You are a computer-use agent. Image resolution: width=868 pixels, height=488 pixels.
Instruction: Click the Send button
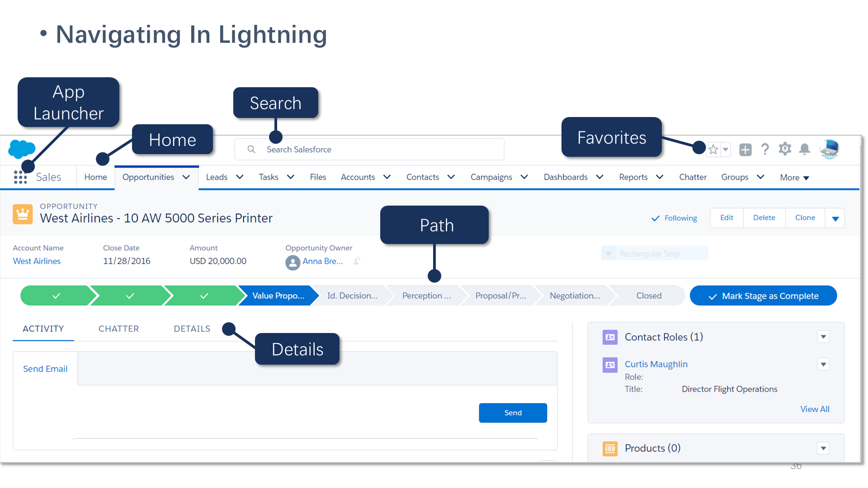tap(513, 413)
